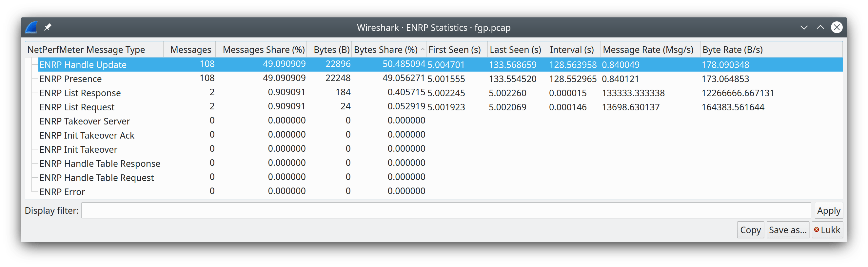The image size is (868, 267).
Task: Sort by NetPerfMeter Message Type header
Action: pyautogui.click(x=86, y=50)
